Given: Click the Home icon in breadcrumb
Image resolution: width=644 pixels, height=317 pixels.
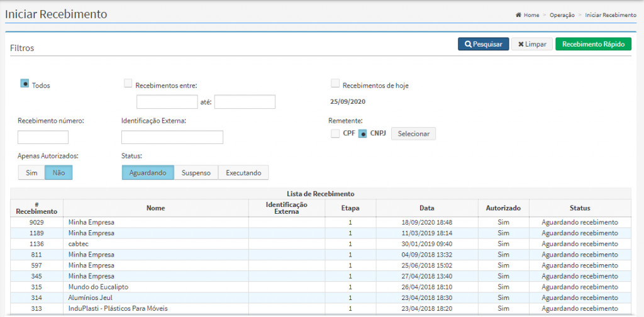Looking at the screenshot, I should tap(519, 15).
